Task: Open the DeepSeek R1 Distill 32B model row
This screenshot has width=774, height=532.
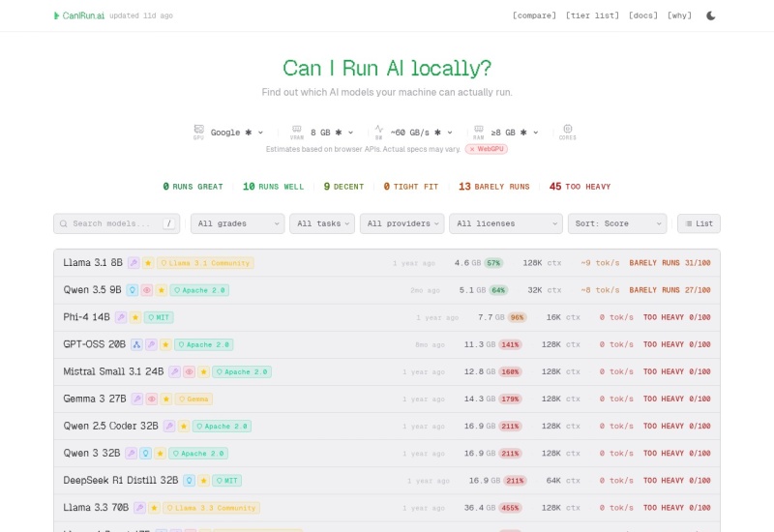Action: (x=386, y=480)
